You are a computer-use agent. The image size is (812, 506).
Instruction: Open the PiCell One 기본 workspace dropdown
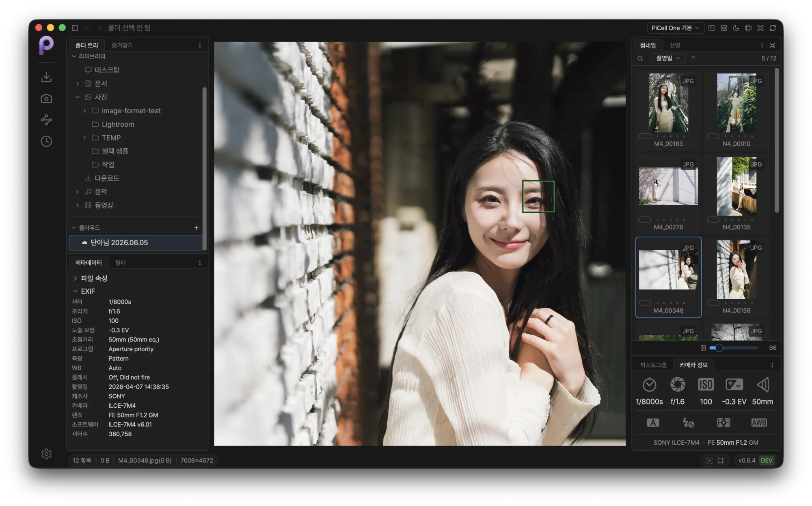tap(675, 28)
